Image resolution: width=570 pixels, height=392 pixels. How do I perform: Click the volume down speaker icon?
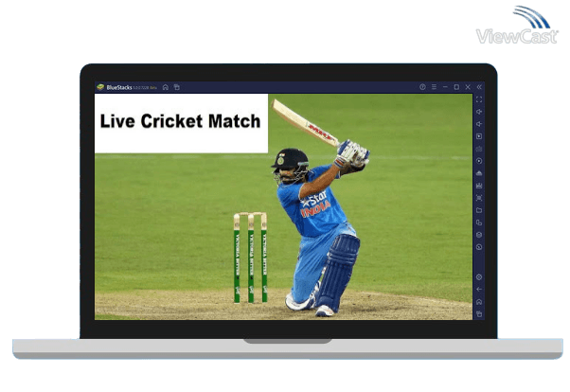(479, 124)
